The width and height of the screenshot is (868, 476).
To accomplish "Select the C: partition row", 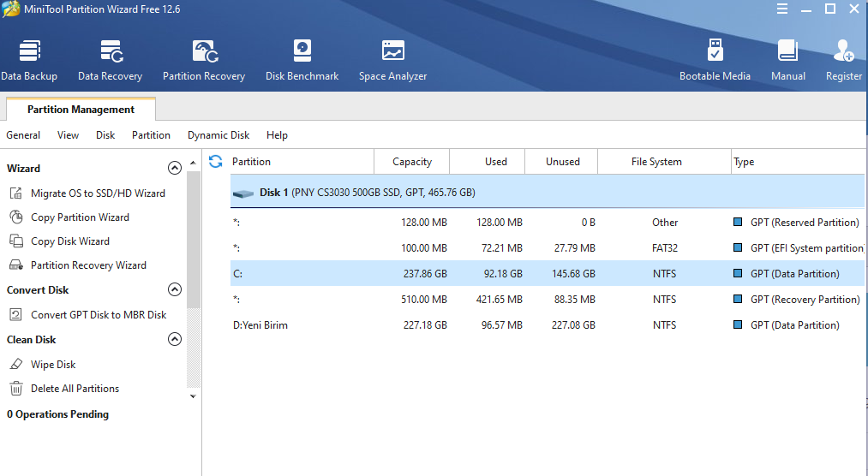I will (x=548, y=274).
